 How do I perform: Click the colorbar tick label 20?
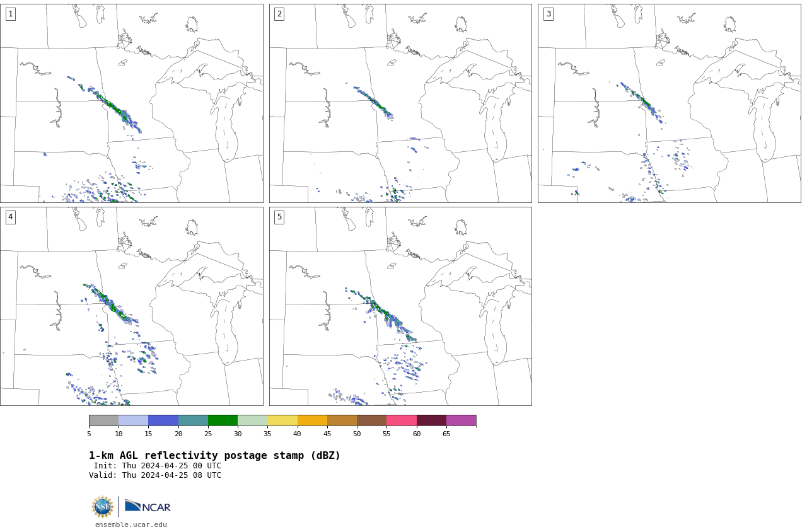[178, 434]
